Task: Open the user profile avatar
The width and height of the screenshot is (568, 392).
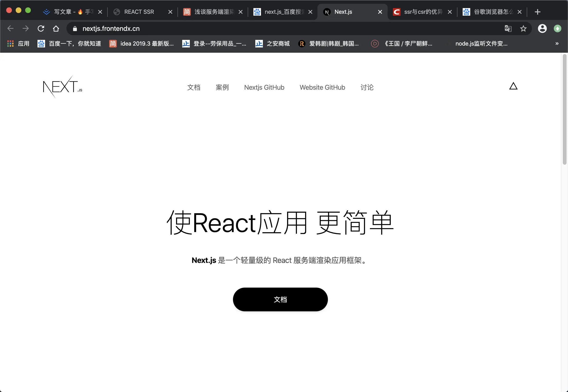Action: pos(542,28)
